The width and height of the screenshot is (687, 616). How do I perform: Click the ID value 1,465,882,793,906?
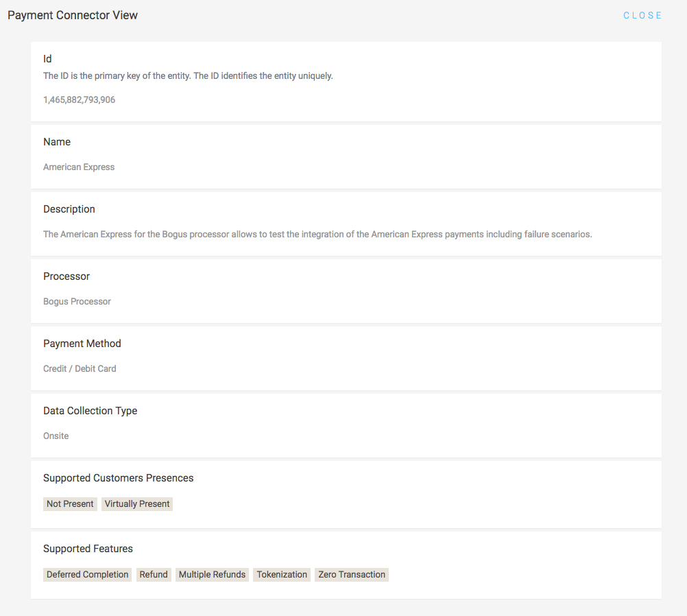pyautogui.click(x=79, y=100)
